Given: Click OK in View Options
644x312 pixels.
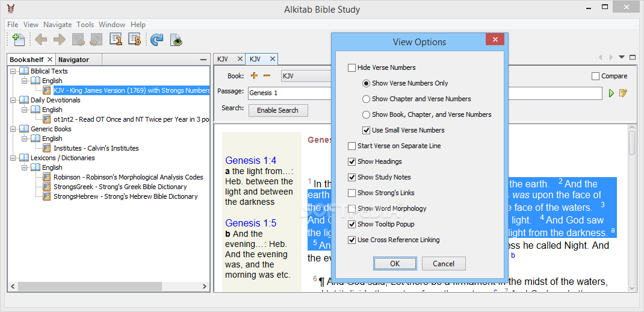Looking at the screenshot, I should pos(395,263).
